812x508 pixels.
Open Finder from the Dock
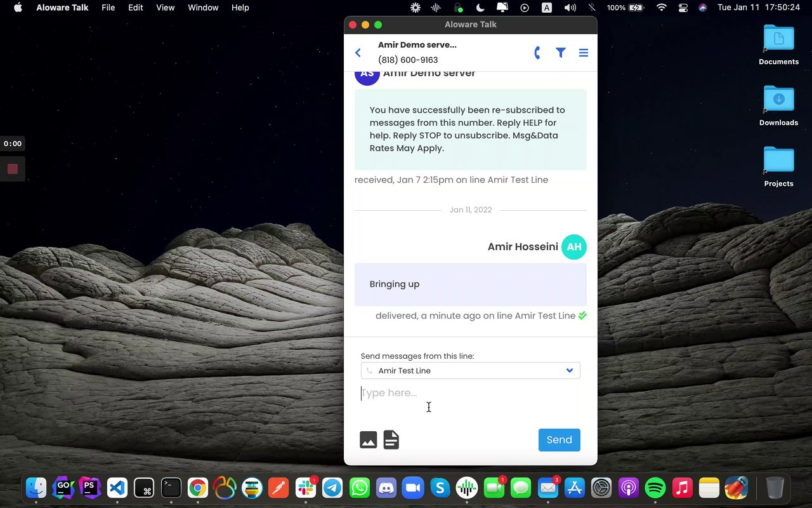pos(36,488)
